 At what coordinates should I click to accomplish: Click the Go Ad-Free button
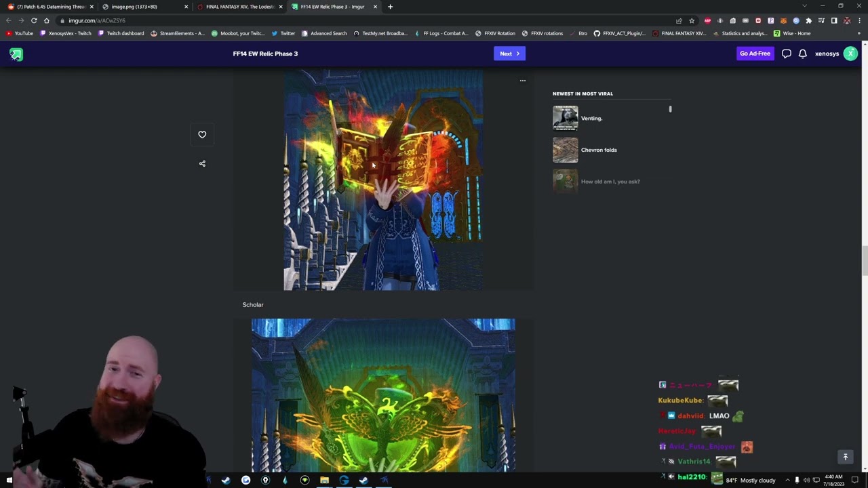[755, 54]
